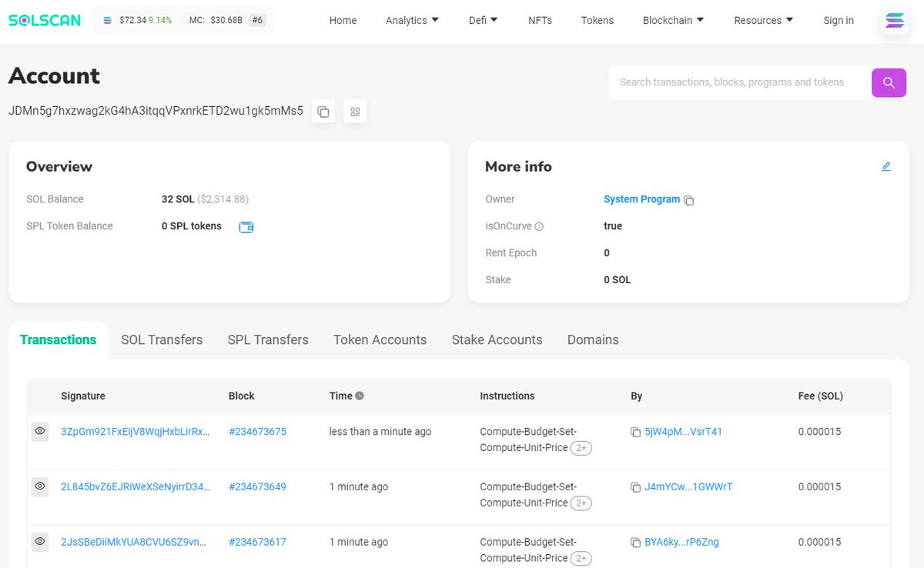The height and width of the screenshot is (568, 924).
Task: Open the NFTs page
Action: [x=540, y=21]
